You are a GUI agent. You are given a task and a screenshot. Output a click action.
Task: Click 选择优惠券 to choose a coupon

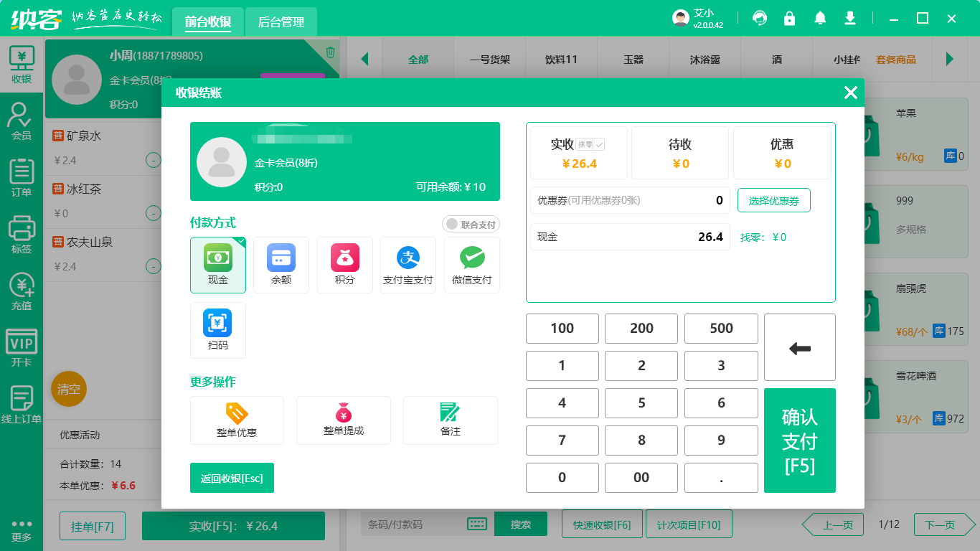tap(773, 201)
